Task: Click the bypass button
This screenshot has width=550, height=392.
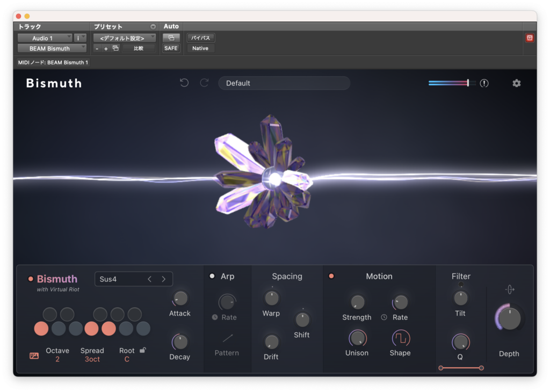Action: point(201,38)
